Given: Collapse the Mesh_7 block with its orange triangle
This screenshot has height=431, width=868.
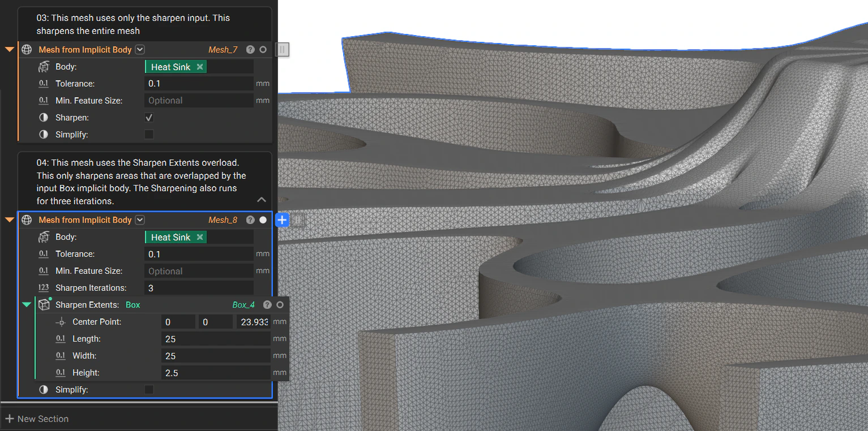Looking at the screenshot, I should coord(9,49).
